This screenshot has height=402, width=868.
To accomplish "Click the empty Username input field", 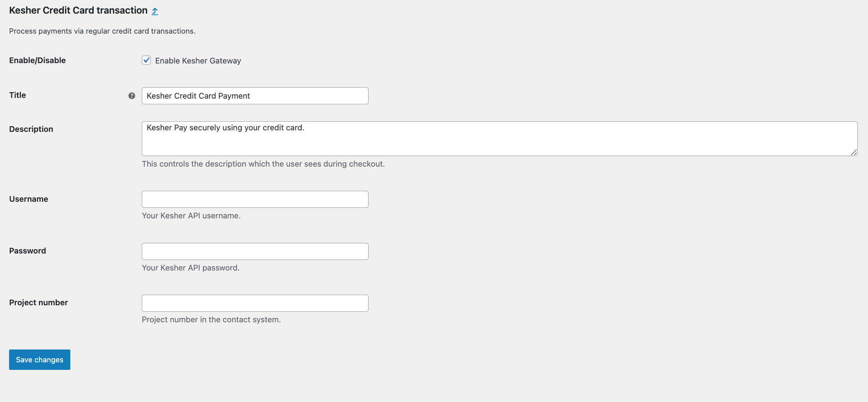I will pos(255,199).
